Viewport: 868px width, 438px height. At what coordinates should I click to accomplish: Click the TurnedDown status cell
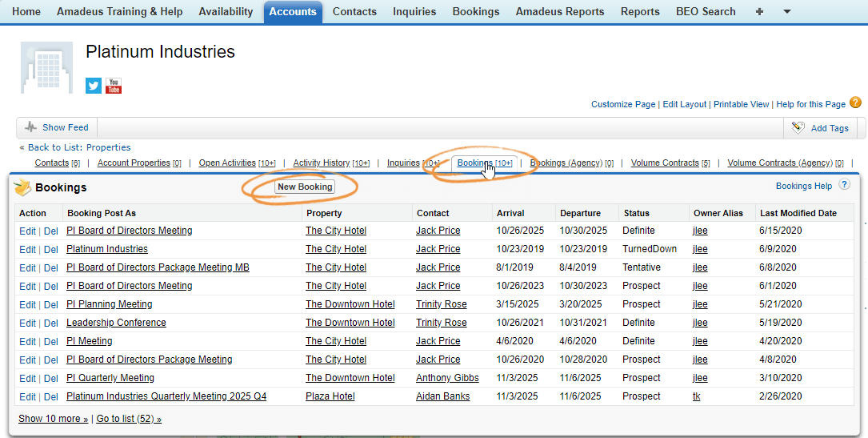(x=650, y=249)
